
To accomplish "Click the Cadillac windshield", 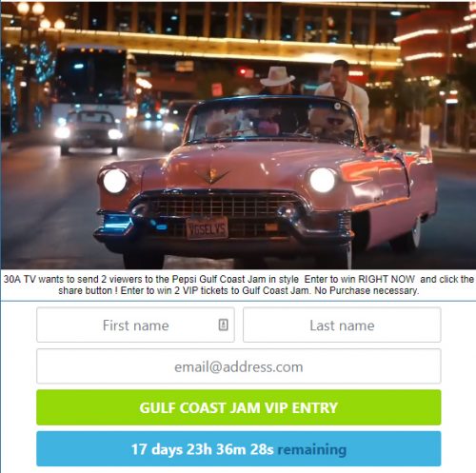I will [x=273, y=121].
